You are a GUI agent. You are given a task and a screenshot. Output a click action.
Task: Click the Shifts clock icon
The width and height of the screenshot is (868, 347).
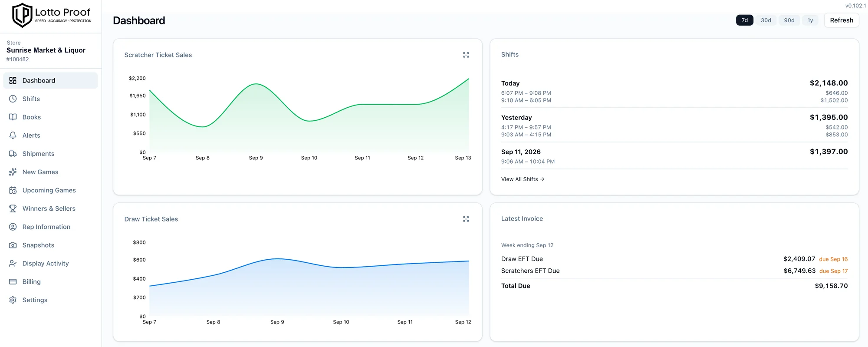click(x=13, y=99)
